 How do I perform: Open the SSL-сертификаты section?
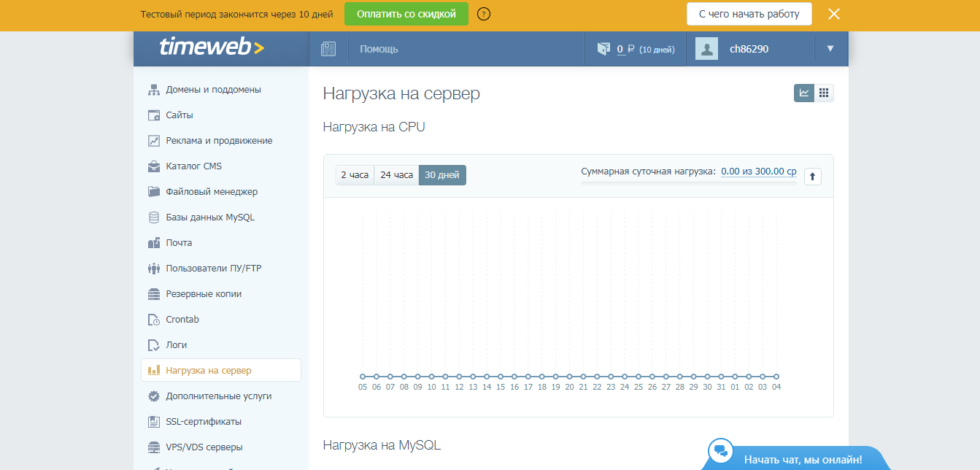204,422
